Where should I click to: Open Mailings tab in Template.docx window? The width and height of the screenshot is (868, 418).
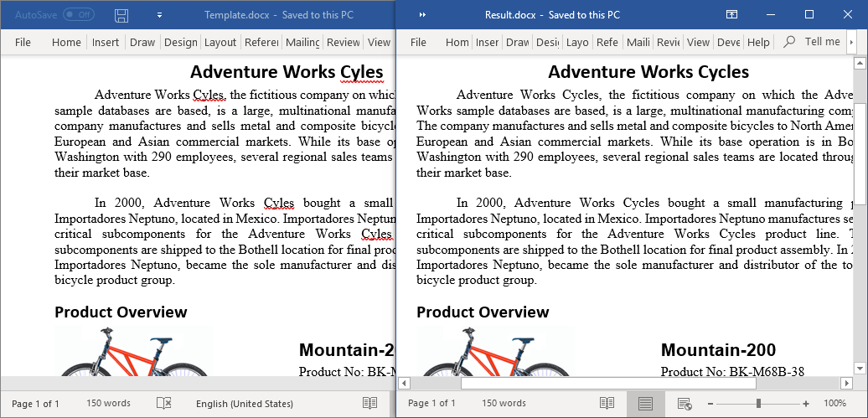tap(302, 42)
